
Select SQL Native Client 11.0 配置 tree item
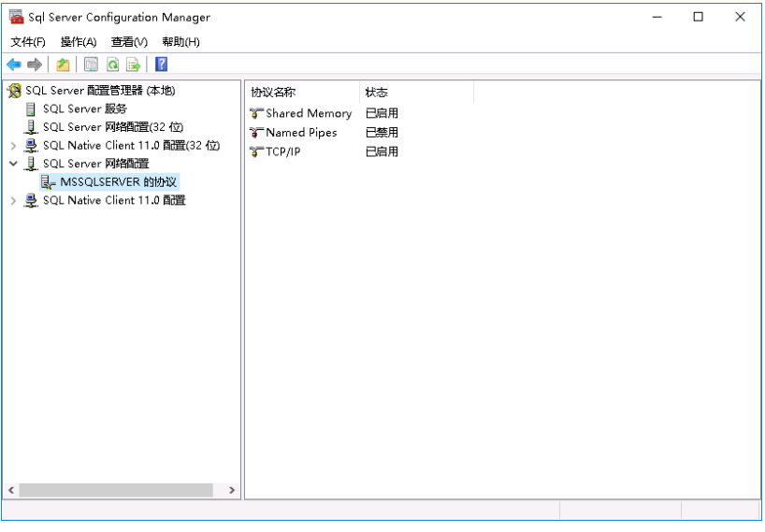[x=114, y=200]
